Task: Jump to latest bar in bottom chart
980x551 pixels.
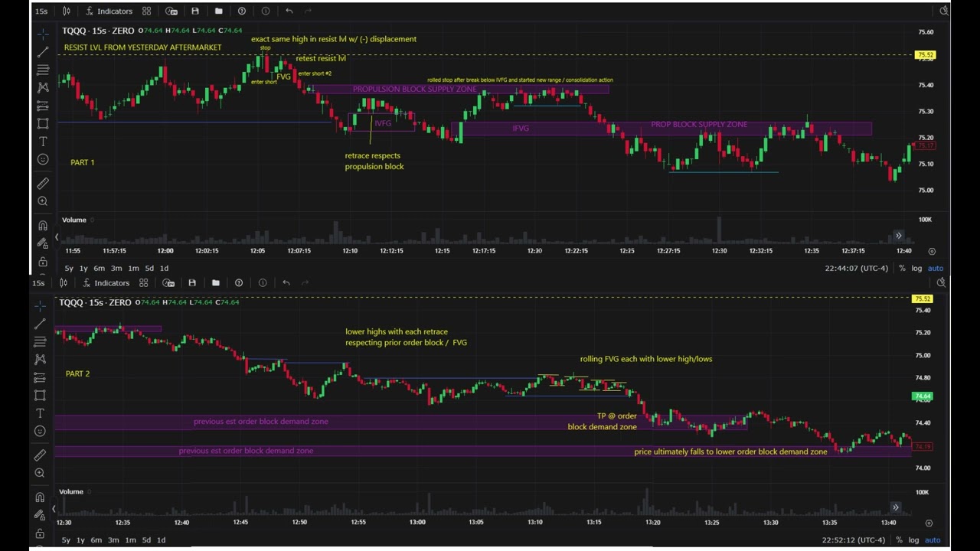Action: 896,507
